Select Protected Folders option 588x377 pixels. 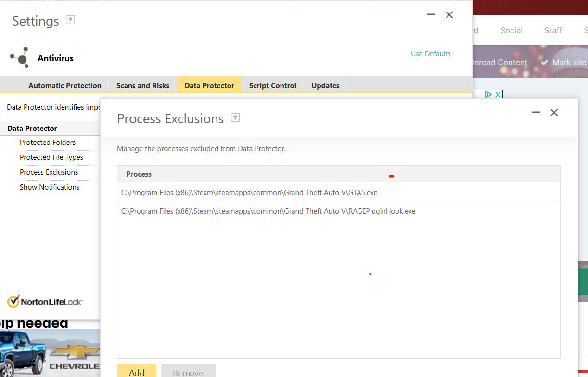[x=48, y=143]
